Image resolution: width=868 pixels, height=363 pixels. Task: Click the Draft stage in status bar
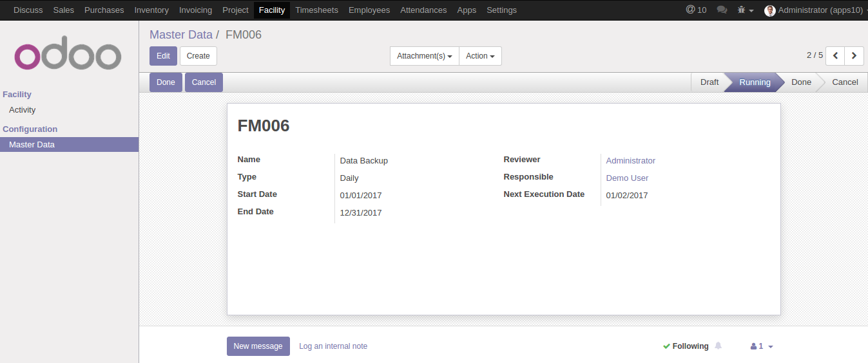coord(709,82)
